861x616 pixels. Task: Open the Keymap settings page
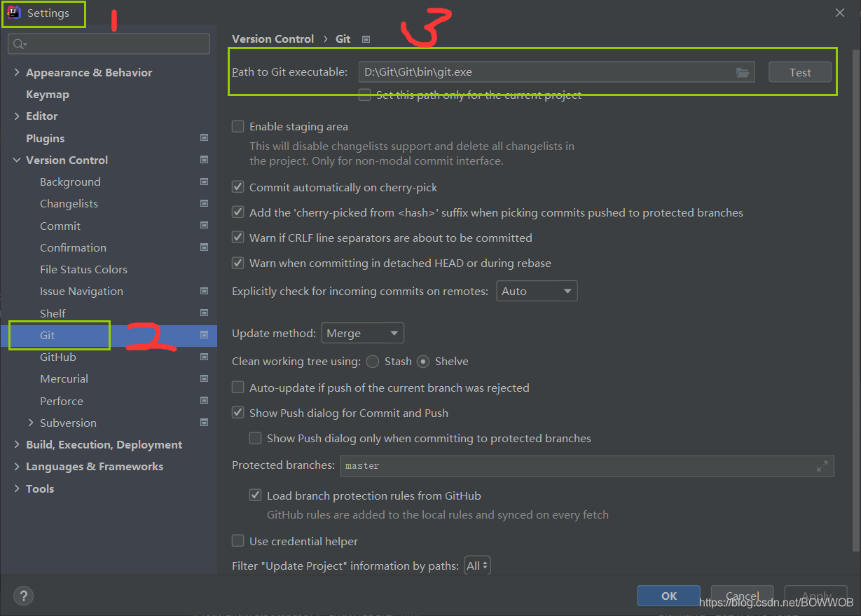(x=48, y=94)
